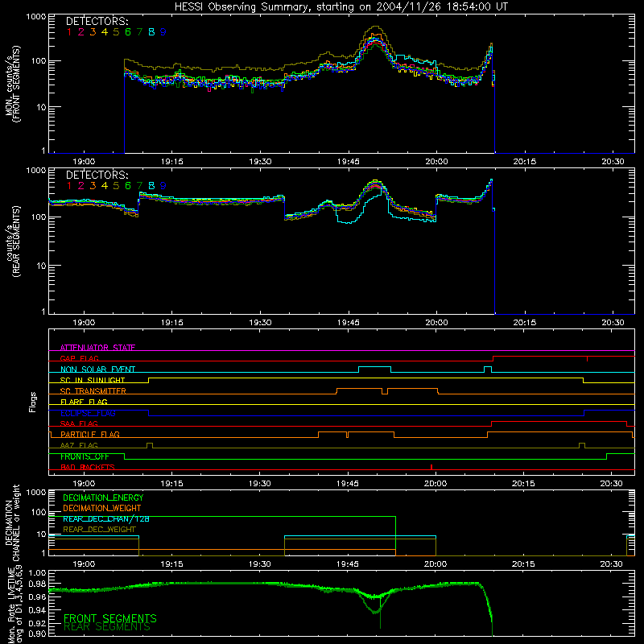This screenshot has height=644, width=644.
Task: Click the FRONTS_OFF flag label
Action: click(x=85, y=456)
